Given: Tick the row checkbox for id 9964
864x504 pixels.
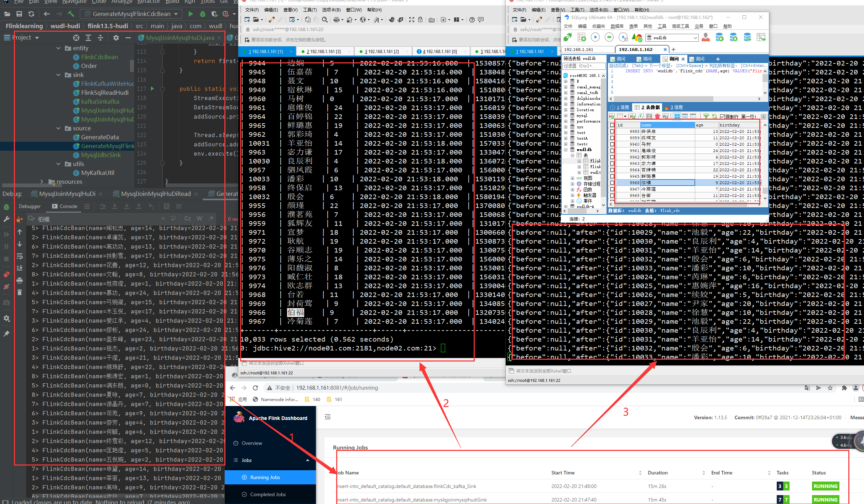Looking at the screenshot, I should [612, 170].
